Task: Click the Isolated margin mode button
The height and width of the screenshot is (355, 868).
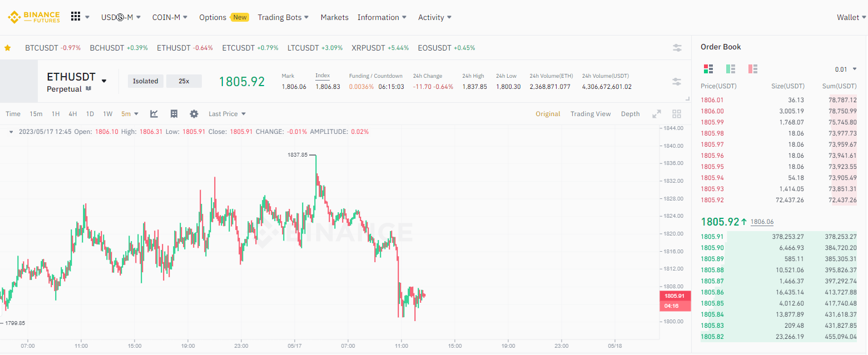Action: tap(146, 81)
